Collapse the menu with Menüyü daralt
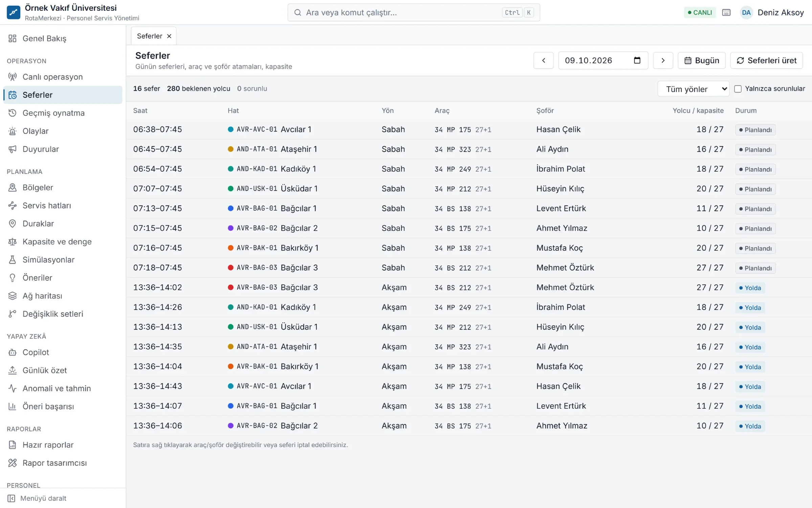This screenshot has height=508, width=812. [x=63, y=498]
